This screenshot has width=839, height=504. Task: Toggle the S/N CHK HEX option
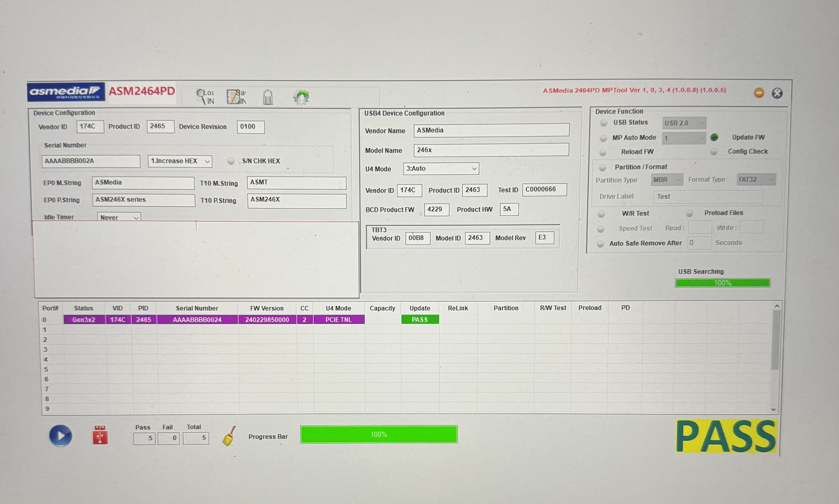231,161
